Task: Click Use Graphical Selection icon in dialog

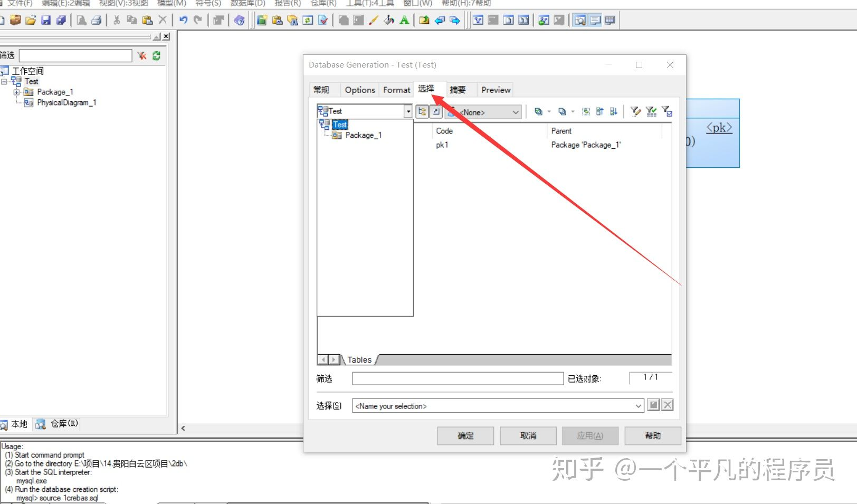Action: (586, 111)
